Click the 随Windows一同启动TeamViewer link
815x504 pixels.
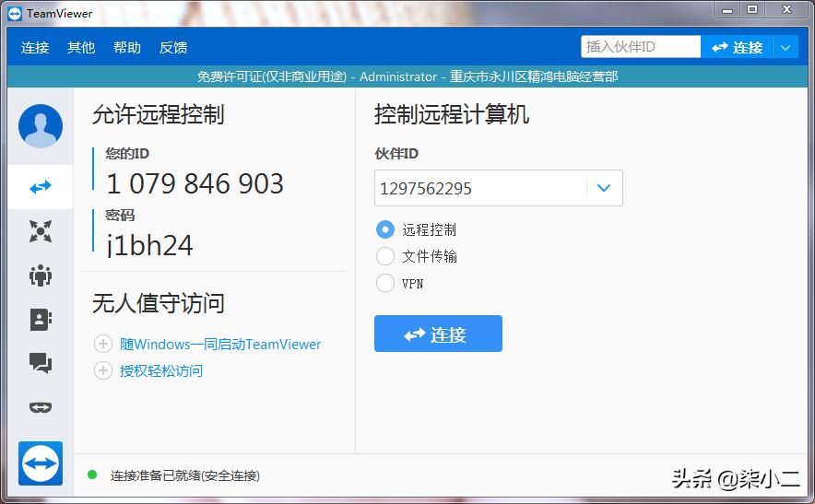click(220, 344)
